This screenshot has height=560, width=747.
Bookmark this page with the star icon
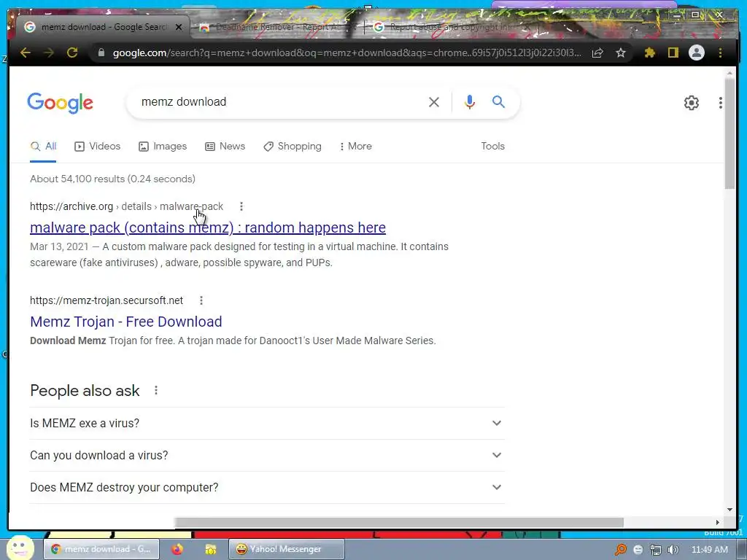[x=620, y=52]
